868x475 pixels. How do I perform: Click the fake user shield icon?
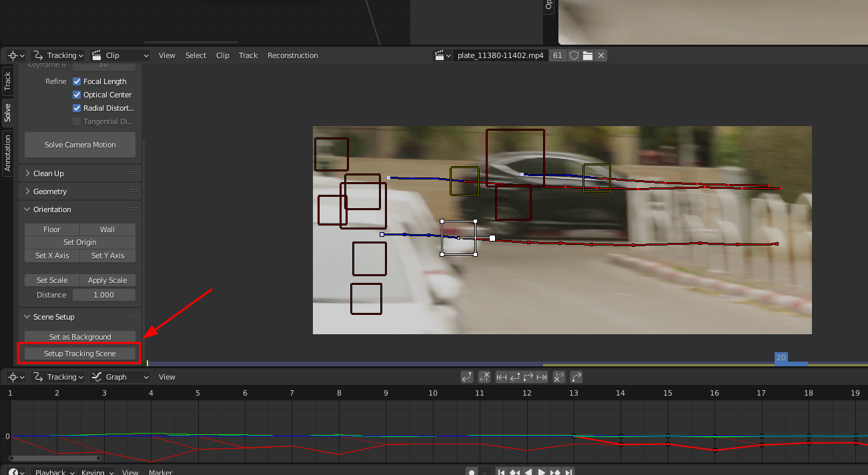tap(574, 55)
